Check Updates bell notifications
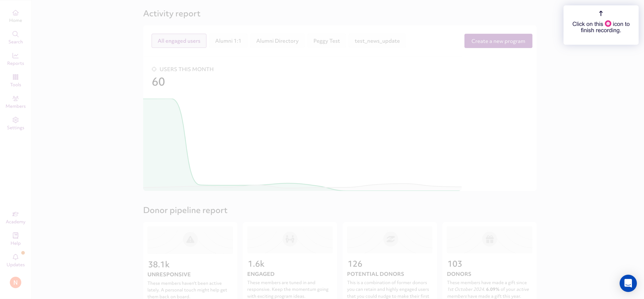Image resolution: width=644 pixels, height=299 pixels. (x=15, y=257)
